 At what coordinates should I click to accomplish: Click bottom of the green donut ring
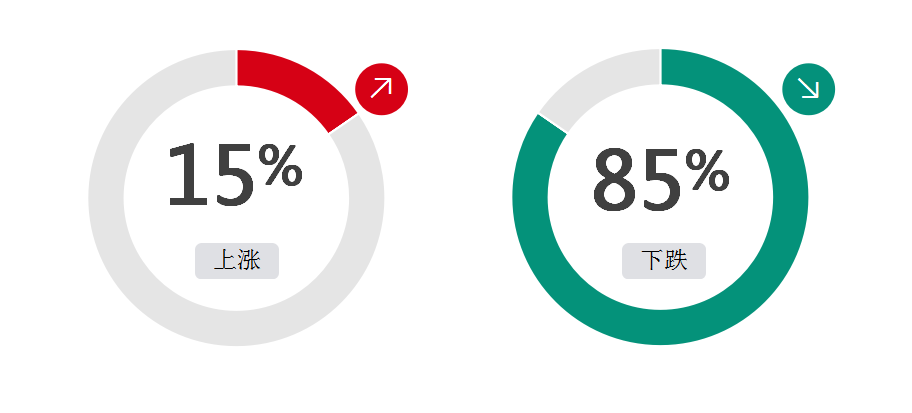coord(660,327)
